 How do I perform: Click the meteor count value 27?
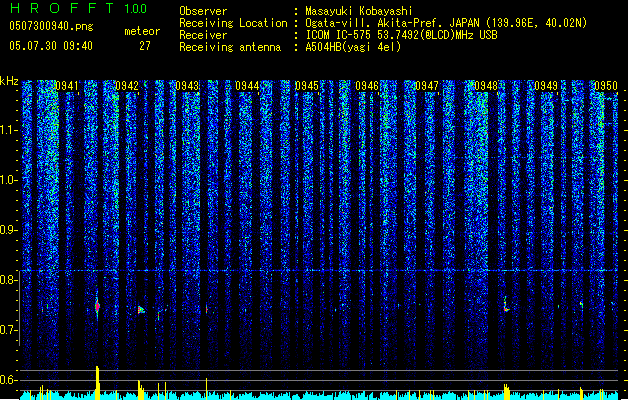pyautogui.click(x=145, y=46)
